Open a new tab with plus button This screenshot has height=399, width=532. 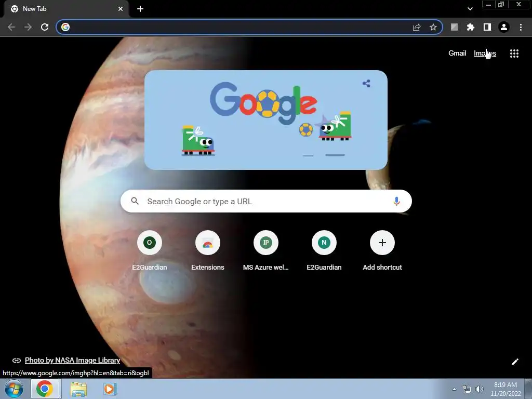(140, 9)
